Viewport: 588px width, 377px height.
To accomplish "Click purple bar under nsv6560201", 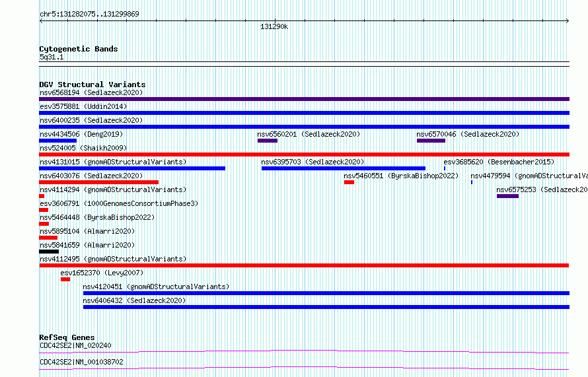I will tap(268, 141).
